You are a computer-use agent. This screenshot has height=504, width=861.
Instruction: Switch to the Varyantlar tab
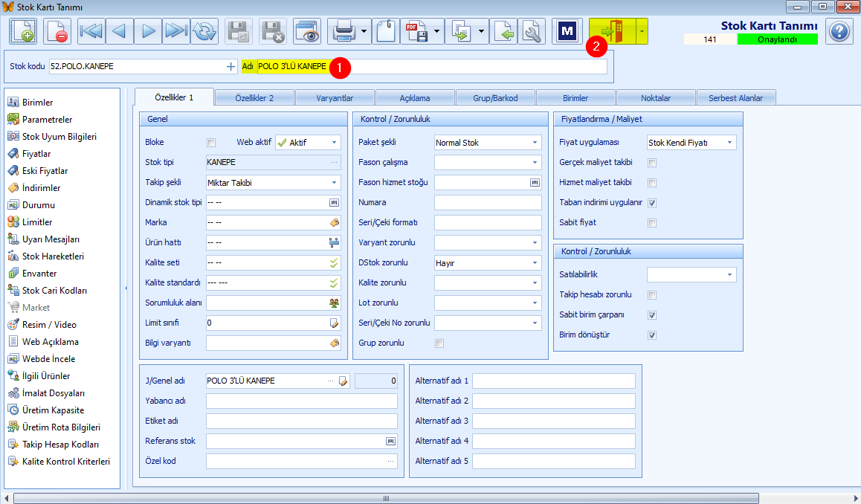pyautogui.click(x=335, y=97)
